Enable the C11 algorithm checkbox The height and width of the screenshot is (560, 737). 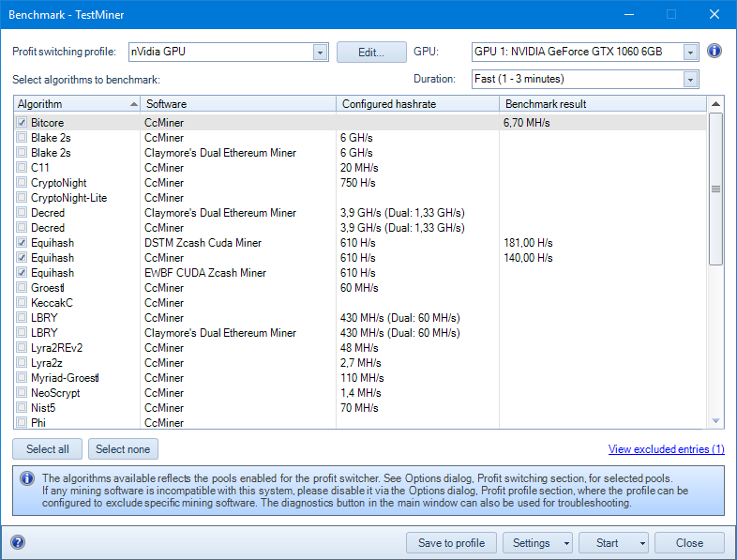click(22, 167)
